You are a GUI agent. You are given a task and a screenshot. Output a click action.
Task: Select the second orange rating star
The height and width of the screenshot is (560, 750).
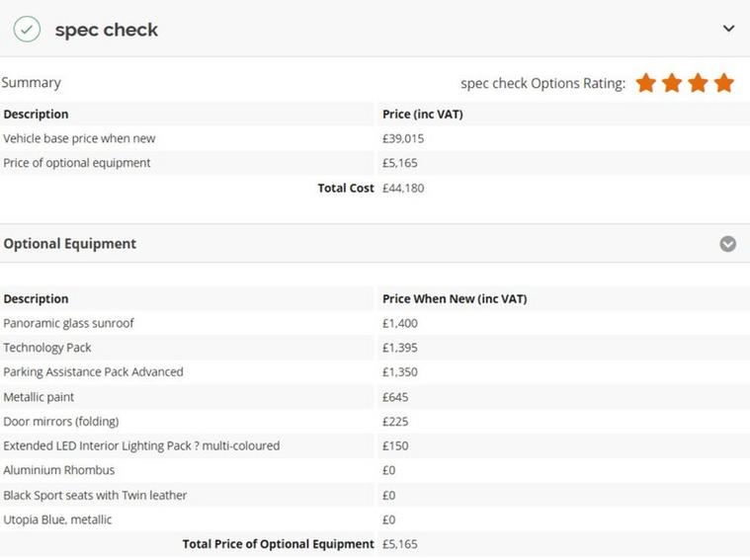coord(672,83)
